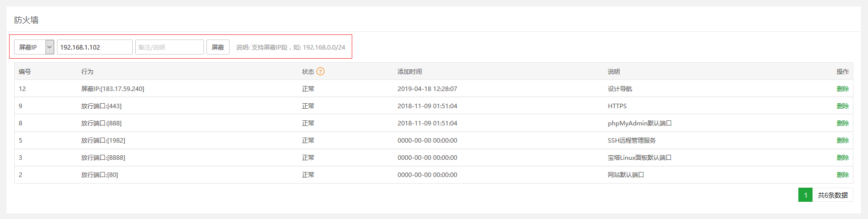Click the phpMyAdmin默认端口 description cell
This screenshot has width=868, height=219.
coord(639,123)
